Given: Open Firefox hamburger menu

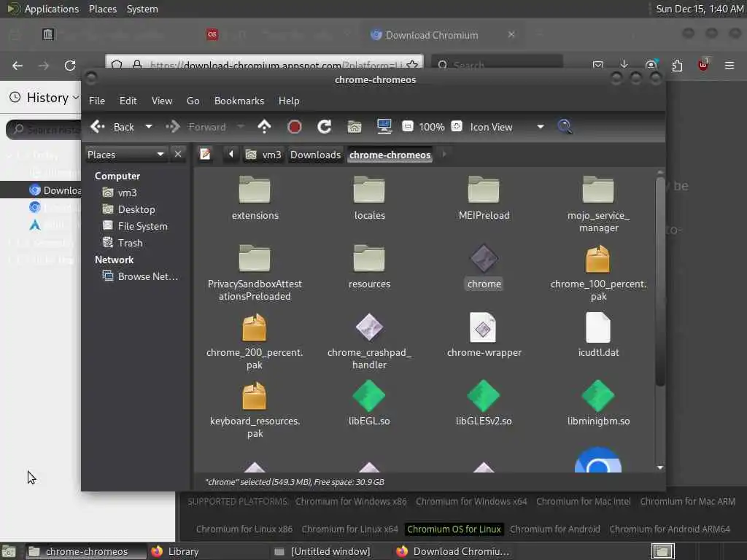Looking at the screenshot, I should point(729,65).
